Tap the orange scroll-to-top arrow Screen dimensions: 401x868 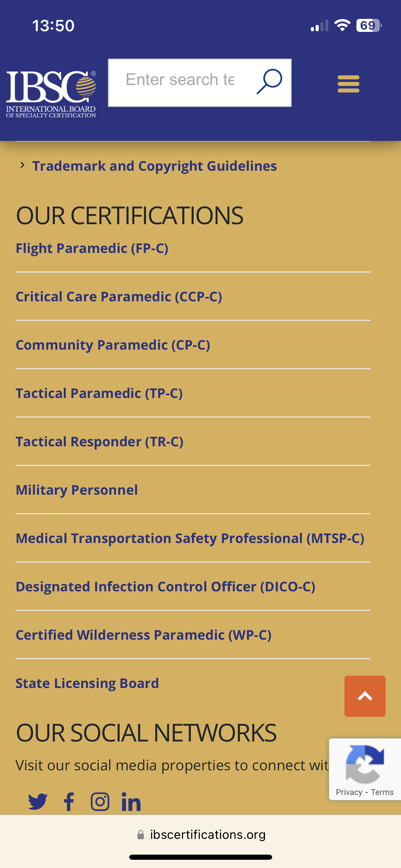coord(365,696)
